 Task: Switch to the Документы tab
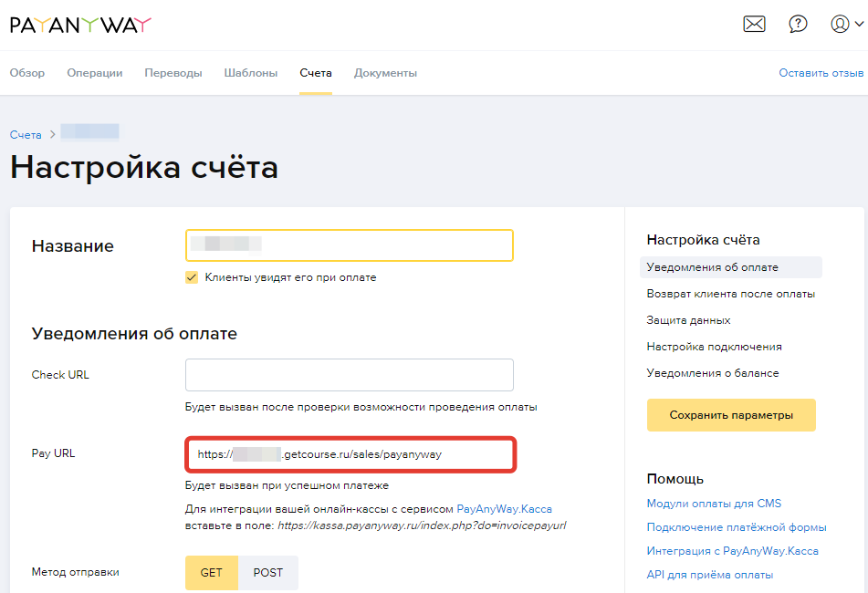pyautogui.click(x=385, y=73)
